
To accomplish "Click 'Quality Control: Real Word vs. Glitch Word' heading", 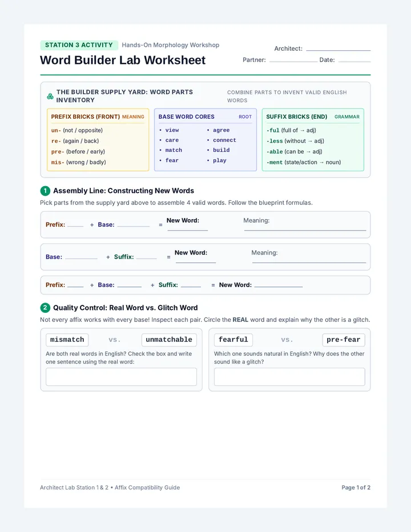I will pyautogui.click(x=125, y=308).
